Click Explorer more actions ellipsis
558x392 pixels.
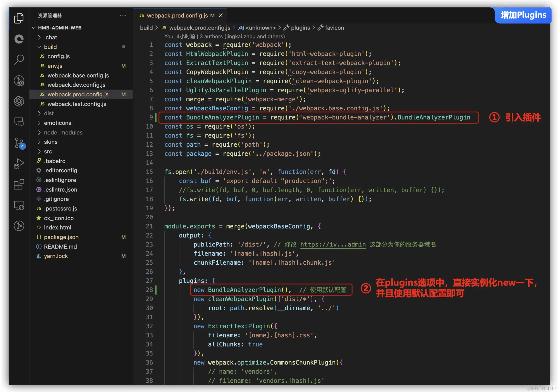coord(123,15)
